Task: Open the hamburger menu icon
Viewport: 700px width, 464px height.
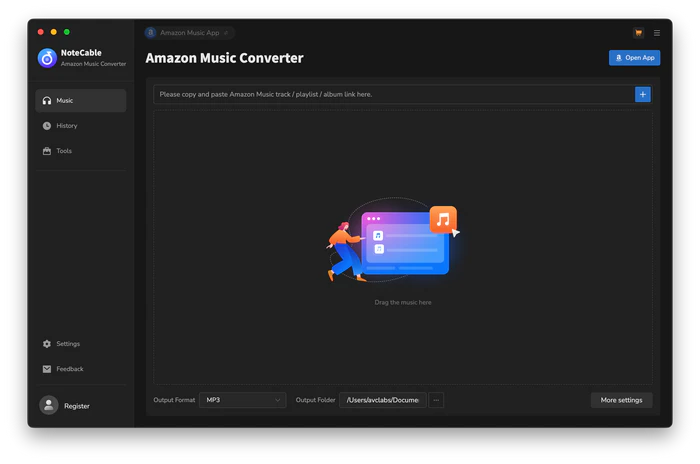Action: coord(657,33)
